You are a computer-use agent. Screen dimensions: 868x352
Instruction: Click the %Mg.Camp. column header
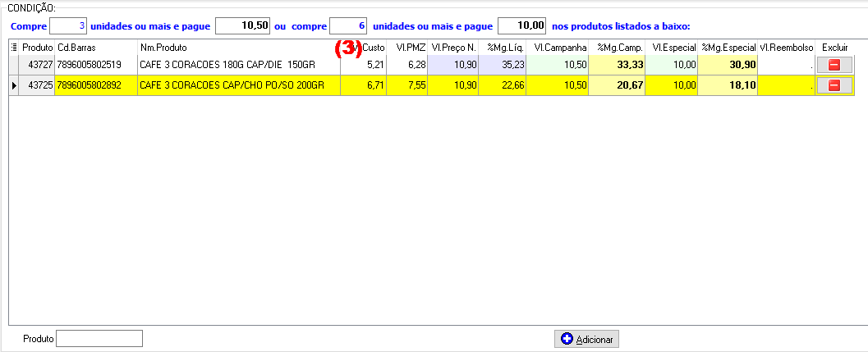tap(618, 48)
